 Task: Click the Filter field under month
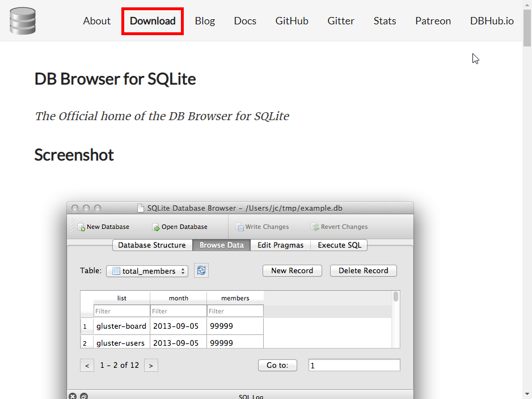179,311
